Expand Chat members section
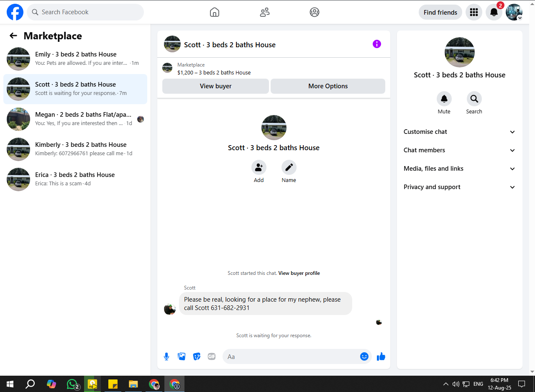Image resolution: width=535 pixels, height=392 pixels. pyautogui.click(x=459, y=150)
